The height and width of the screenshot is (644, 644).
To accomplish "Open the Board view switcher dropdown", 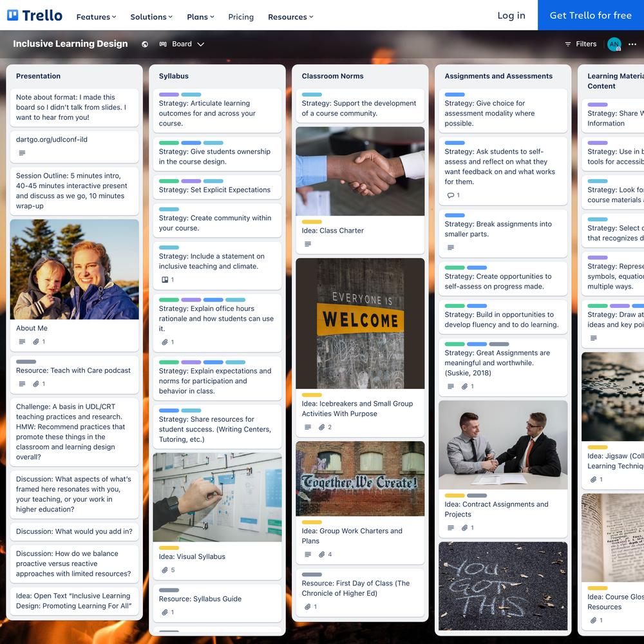I will 182,44.
